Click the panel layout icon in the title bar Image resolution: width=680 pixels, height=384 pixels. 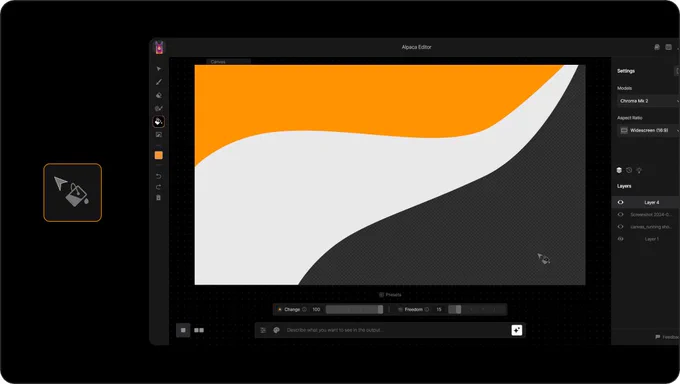668,47
